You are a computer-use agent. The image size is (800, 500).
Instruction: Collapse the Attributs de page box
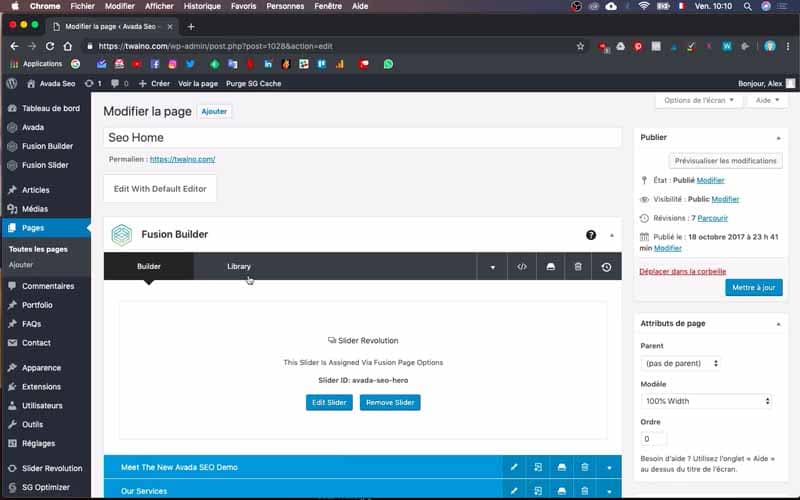[x=778, y=324]
